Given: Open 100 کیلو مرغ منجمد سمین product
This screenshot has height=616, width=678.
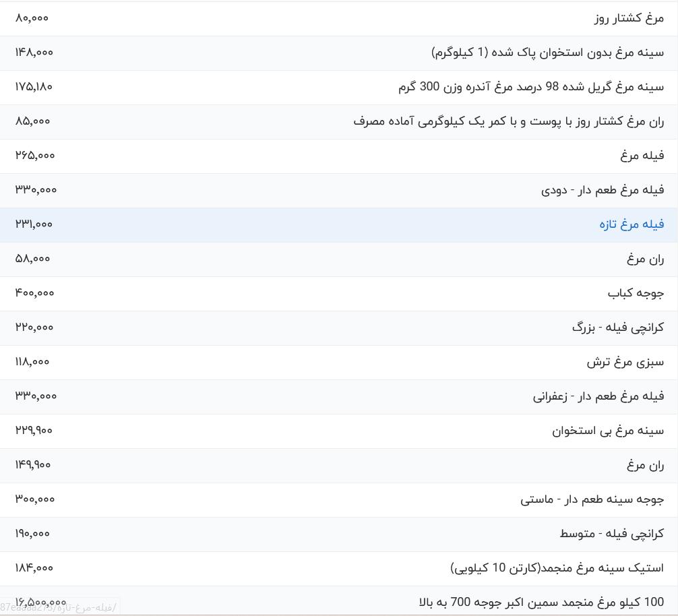Looking at the screenshot, I should pos(541,603).
